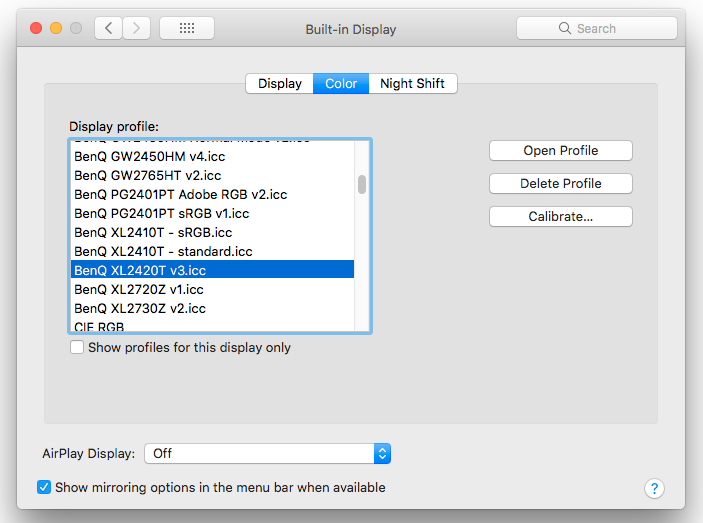Screen dimensions: 703x523
Task: Select the CIE RGB profile
Action: (x=213, y=326)
